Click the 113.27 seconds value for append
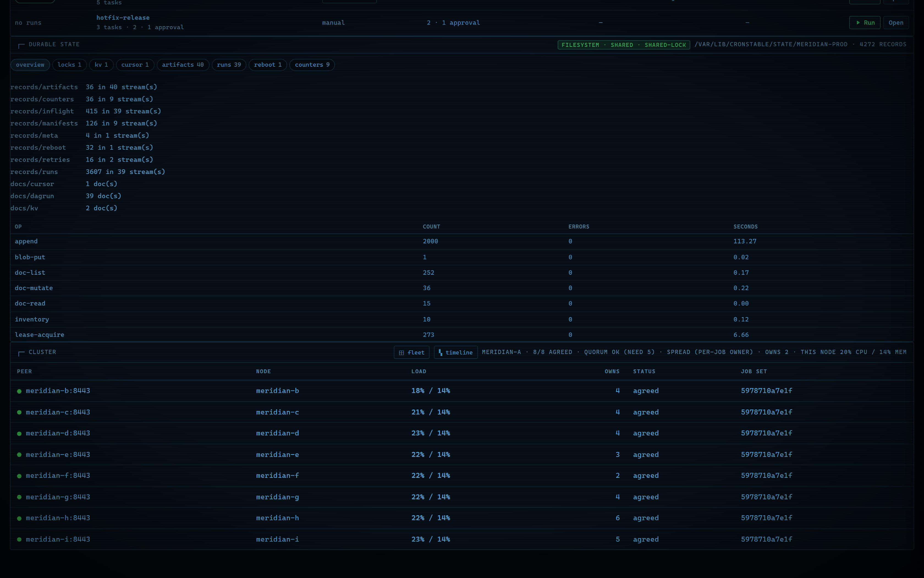 pos(744,242)
